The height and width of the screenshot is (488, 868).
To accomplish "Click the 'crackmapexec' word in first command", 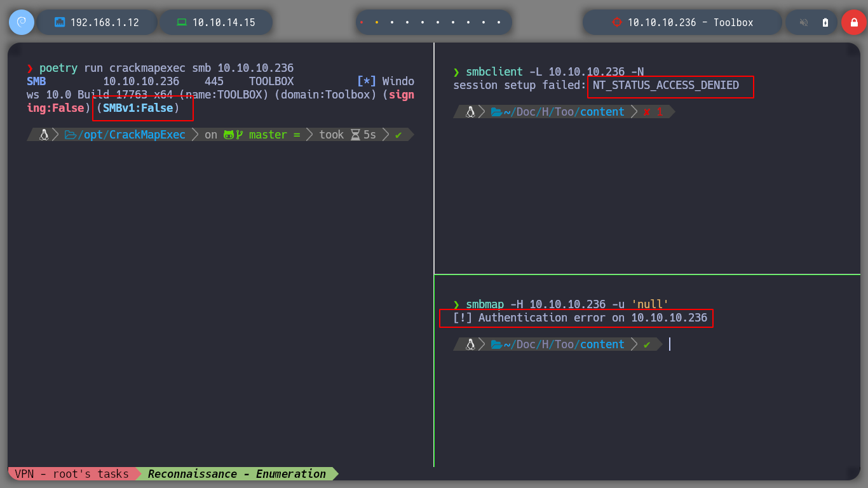I will 147,68.
